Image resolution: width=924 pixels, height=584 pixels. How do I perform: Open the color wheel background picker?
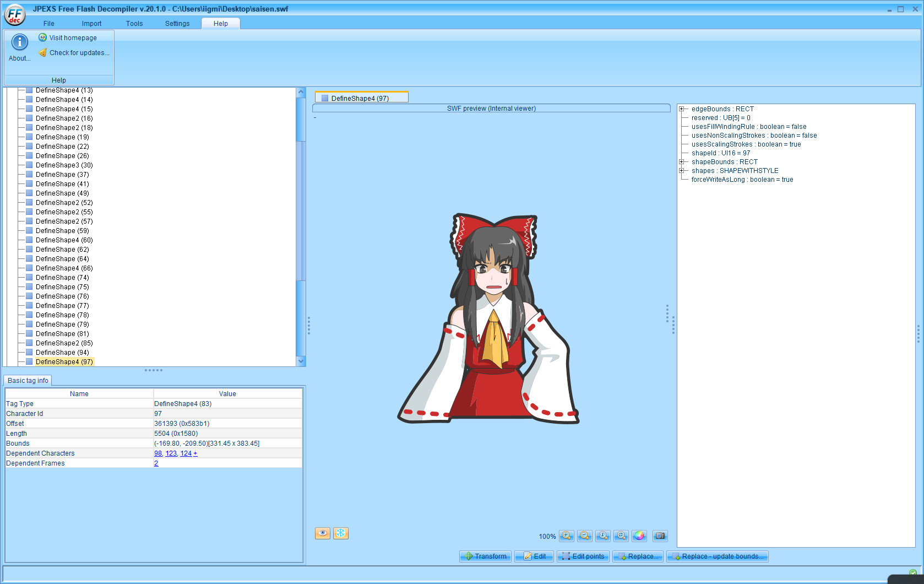click(639, 536)
